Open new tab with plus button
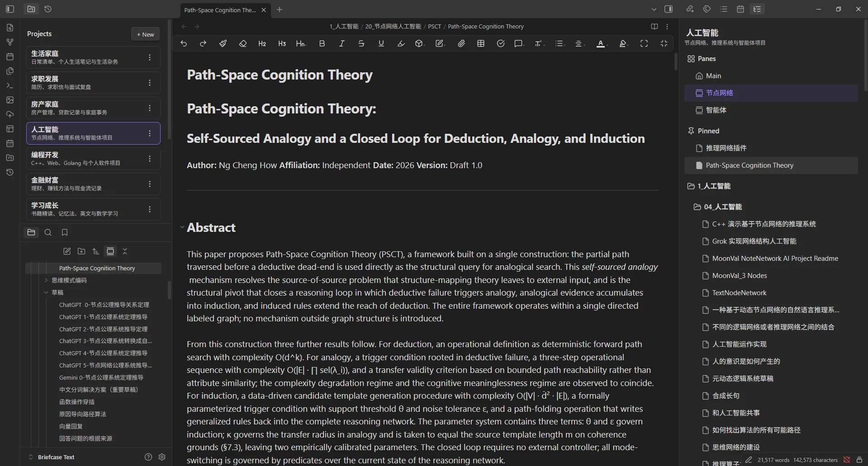Image resolution: width=868 pixels, height=466 pixels. pos(280,9)
